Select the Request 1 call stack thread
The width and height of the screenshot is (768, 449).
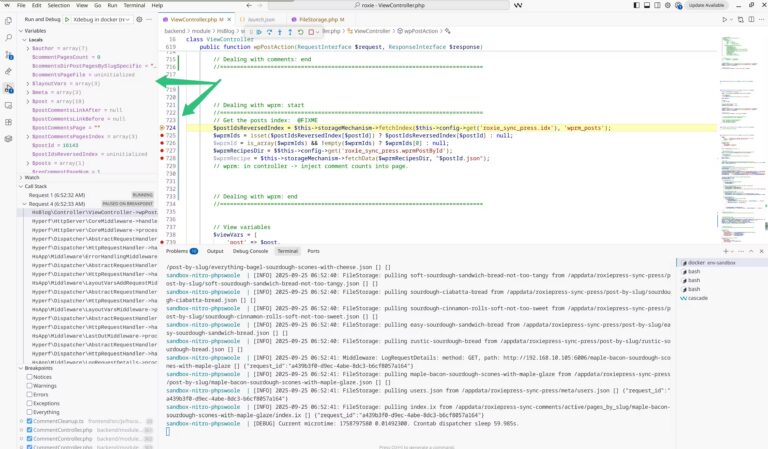pos(87,195)
